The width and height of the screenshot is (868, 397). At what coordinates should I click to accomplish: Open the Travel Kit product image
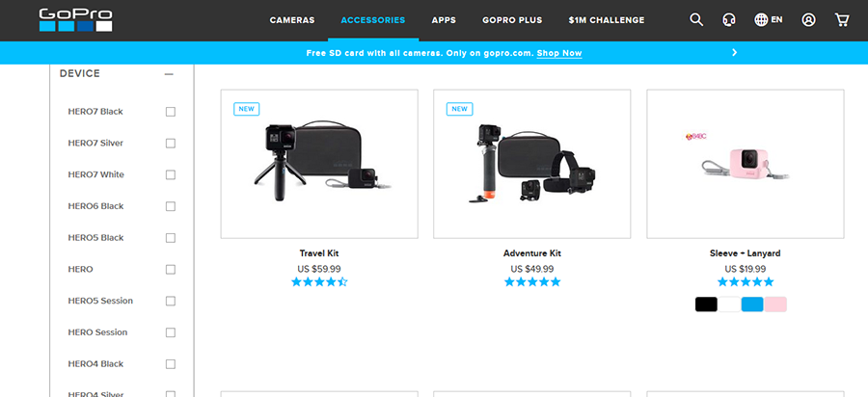click(x=319, y=164)
